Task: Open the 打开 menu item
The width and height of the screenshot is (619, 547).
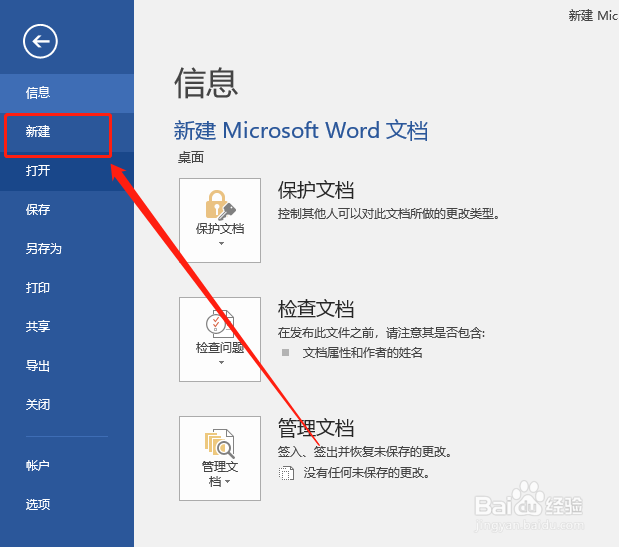Action: point(67,171)
